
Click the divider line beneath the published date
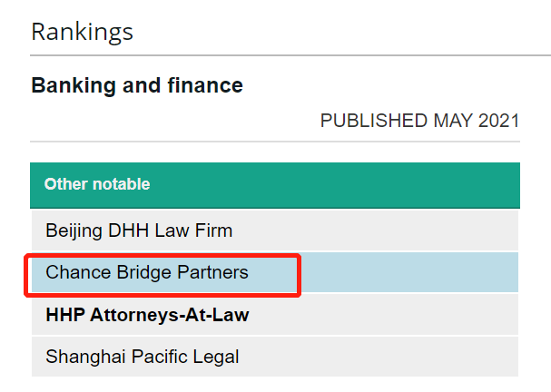point(275,142)
